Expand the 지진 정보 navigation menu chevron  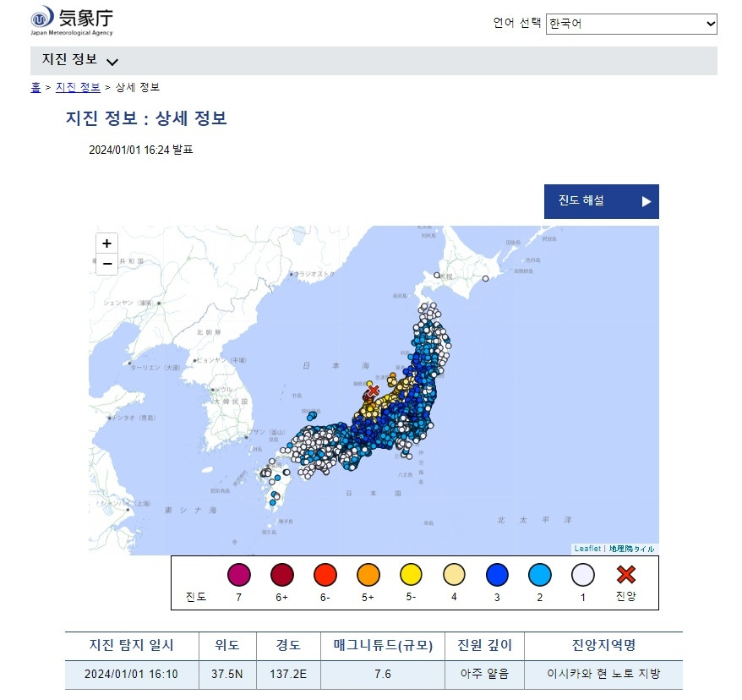tap(111, 61)
